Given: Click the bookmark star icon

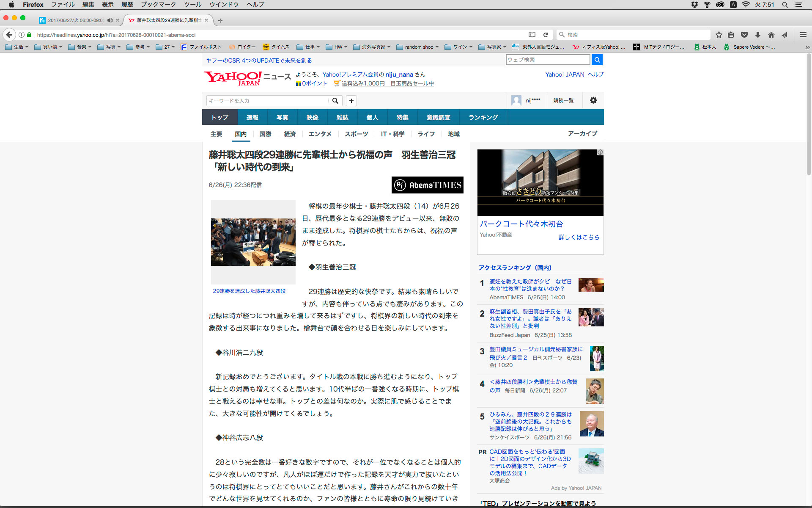Looking at the screenshot, I should (719, 35).
